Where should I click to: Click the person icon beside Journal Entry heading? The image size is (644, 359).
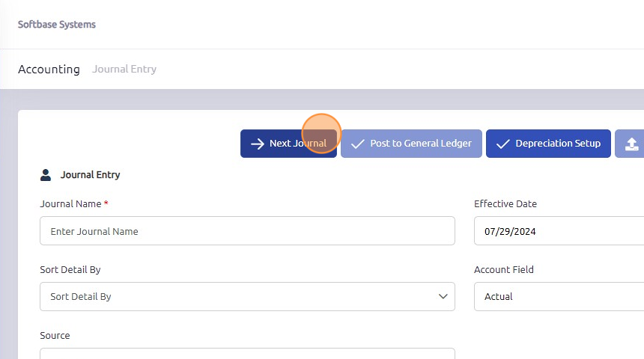[46, 175]
